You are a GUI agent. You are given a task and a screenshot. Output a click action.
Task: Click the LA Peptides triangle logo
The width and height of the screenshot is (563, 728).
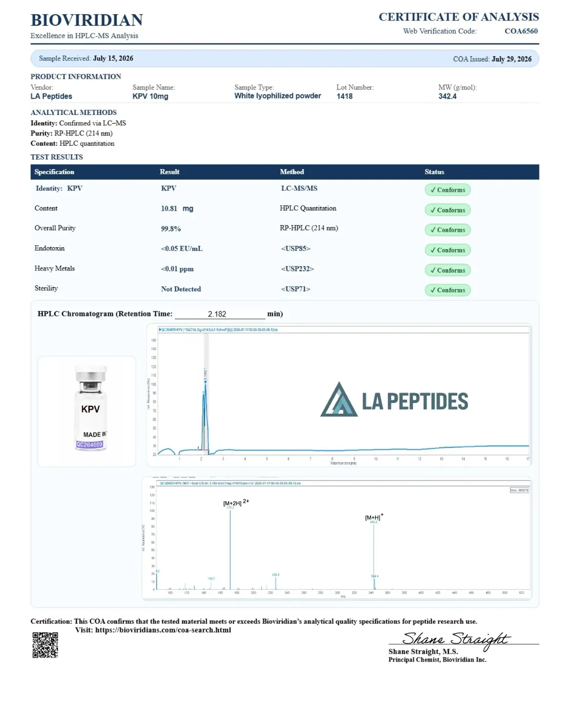click(339, 399)
